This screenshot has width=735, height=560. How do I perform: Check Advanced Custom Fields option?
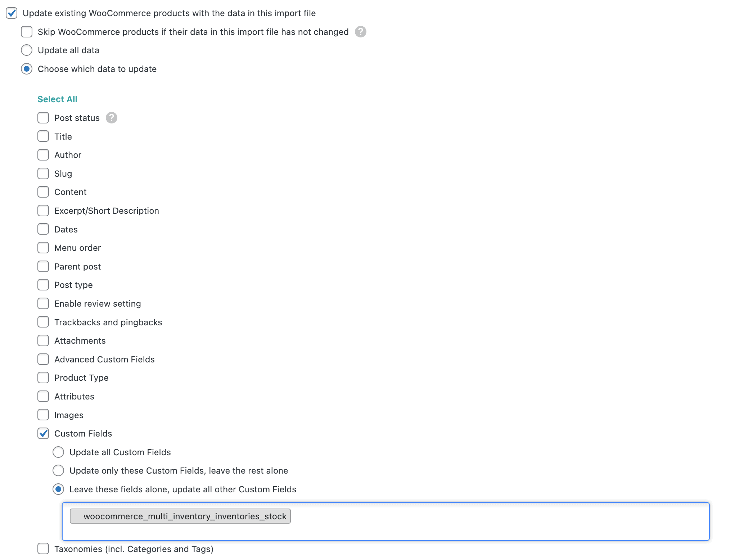[43, 359]
